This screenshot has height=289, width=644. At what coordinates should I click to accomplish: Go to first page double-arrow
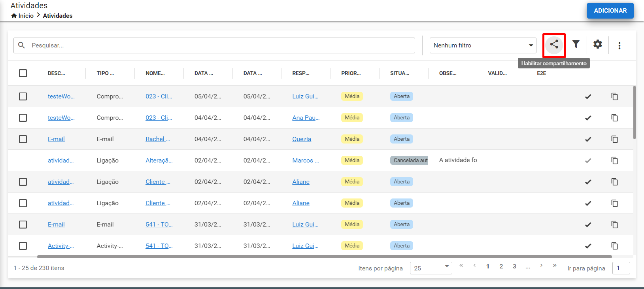(461, 265)
